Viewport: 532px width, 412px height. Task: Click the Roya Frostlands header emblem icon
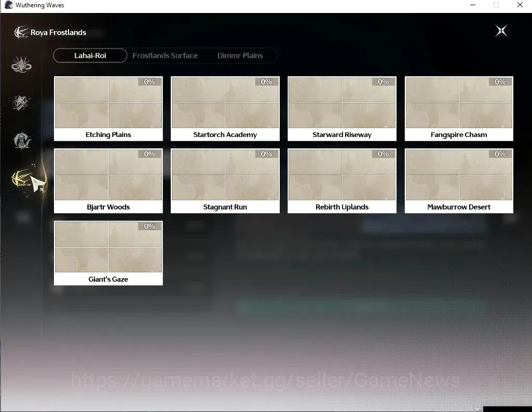[21, 32]
